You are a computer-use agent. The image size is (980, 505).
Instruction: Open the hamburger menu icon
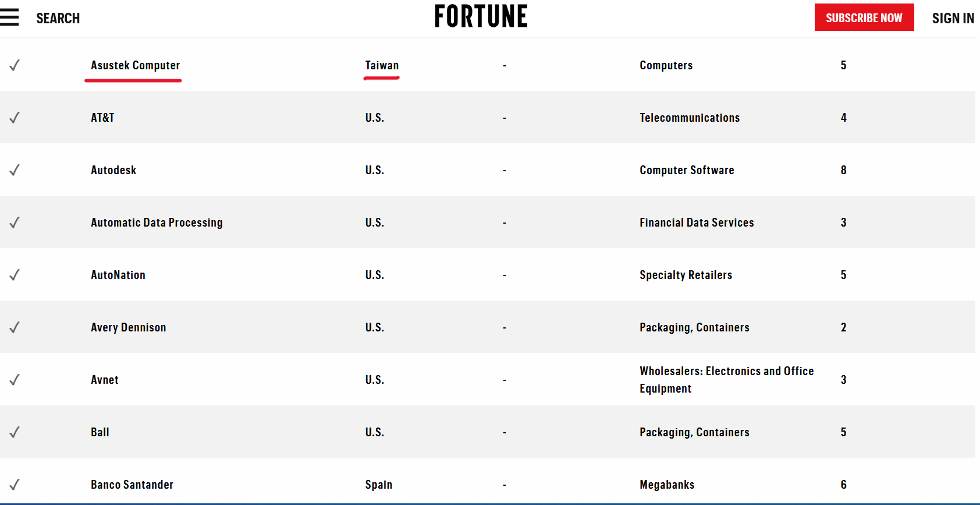click(9, 17)
